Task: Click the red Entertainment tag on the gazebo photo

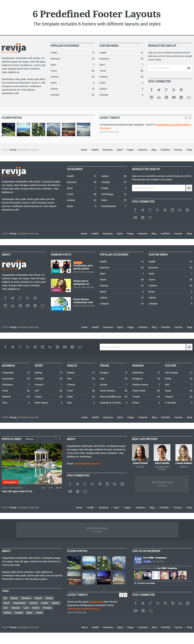Action: tap(10, 482)
